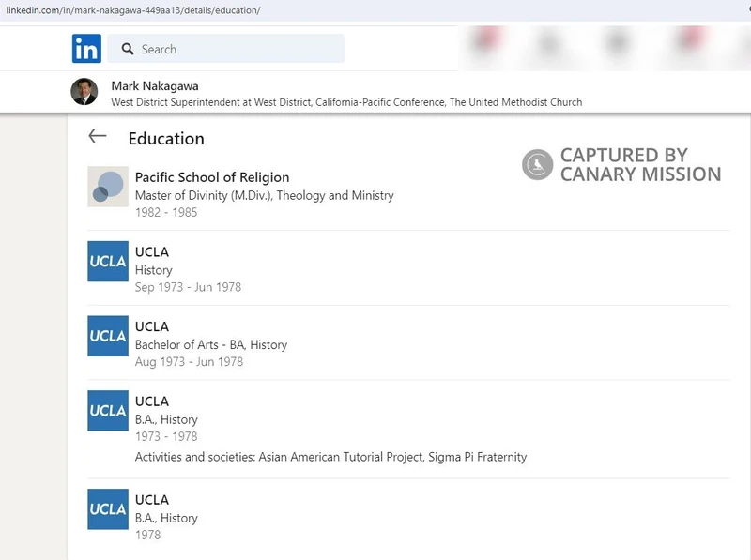
Task: Click the magnifier icon in search box
Action: coord(128,49)
